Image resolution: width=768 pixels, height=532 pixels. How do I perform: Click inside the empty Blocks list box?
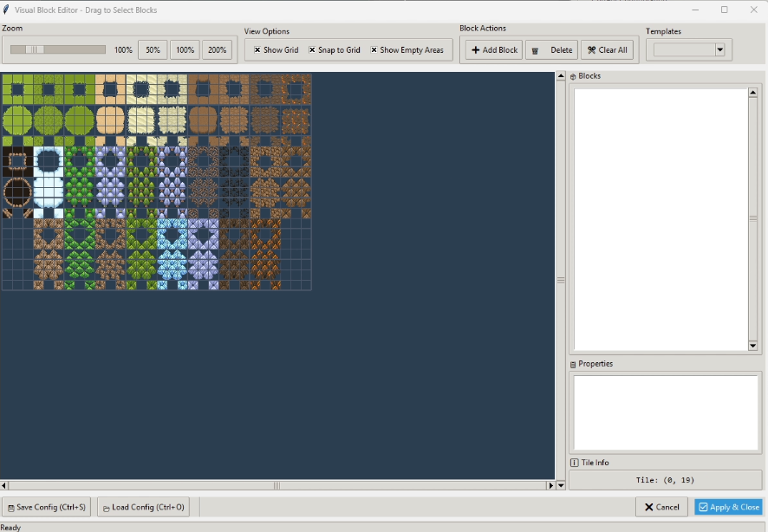point(661,219)
